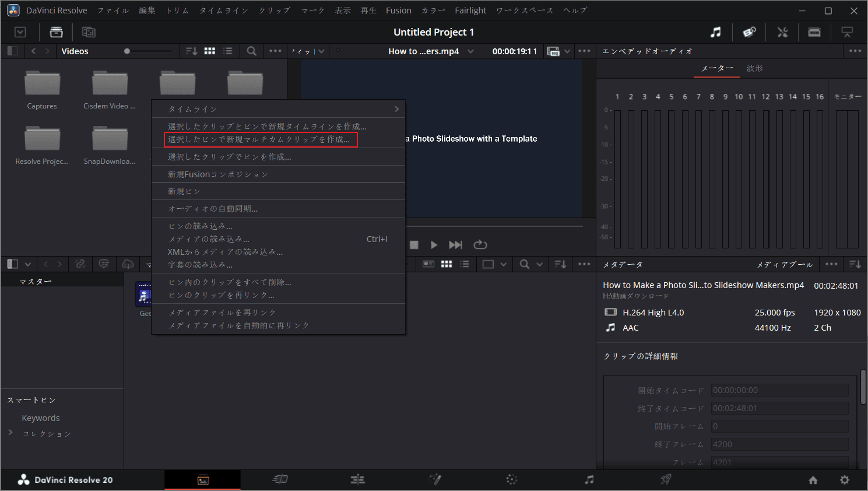Go to the Color page icon
Viewport: 868px width, 491px height.
point(511,479)
